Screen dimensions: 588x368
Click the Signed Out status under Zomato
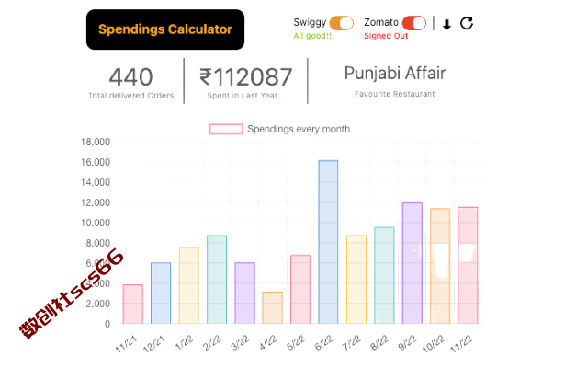coord(386,36)
